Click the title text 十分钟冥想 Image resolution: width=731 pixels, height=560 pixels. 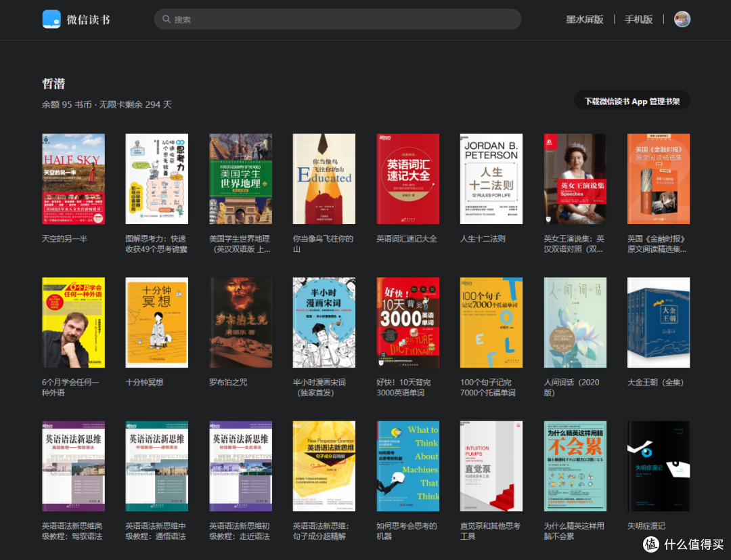(145, 383)
